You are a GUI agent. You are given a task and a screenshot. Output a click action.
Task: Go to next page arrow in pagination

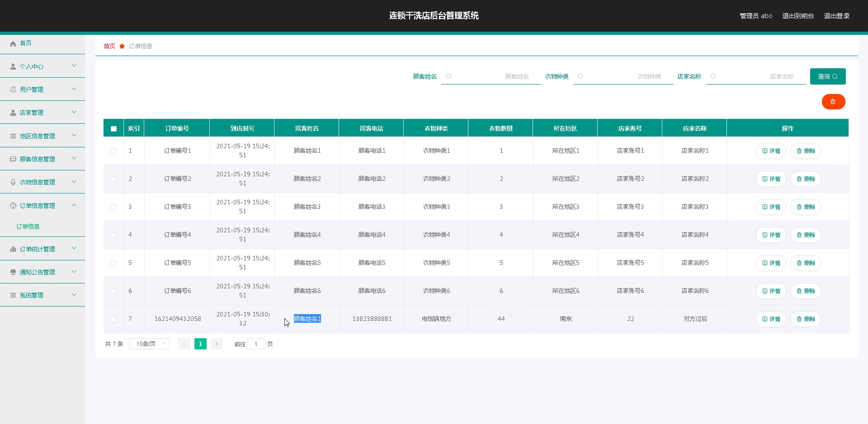[x=217, y=344]
